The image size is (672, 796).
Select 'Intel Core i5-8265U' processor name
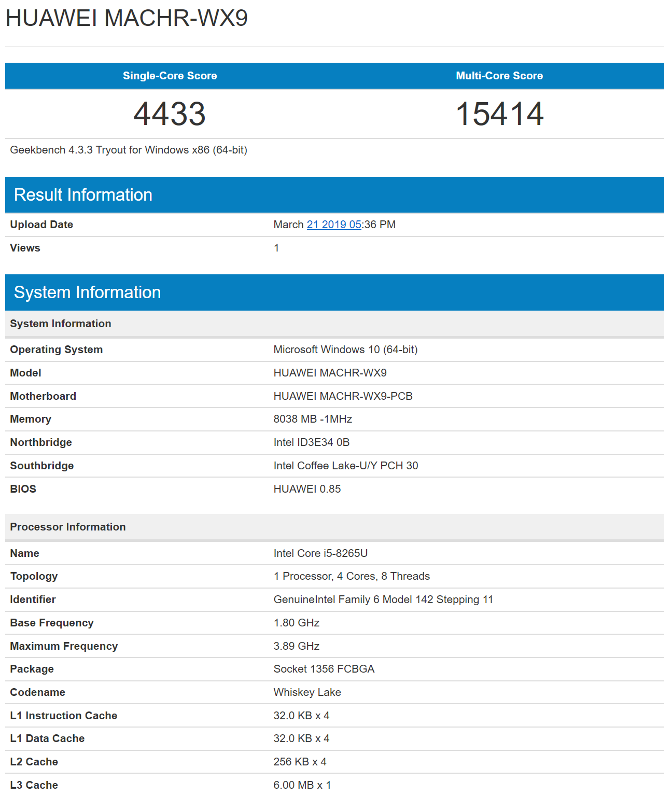[x=320, y=553]
